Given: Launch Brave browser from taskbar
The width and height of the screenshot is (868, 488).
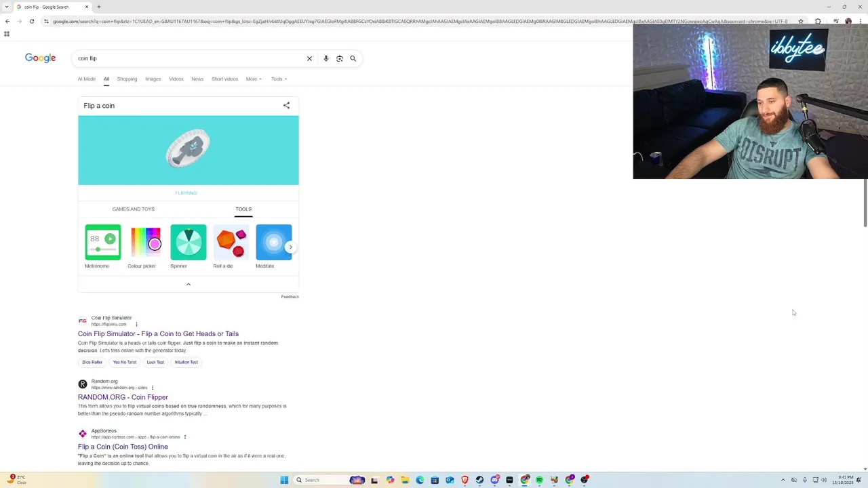Looking at the screenshot, I should [465, 480].
